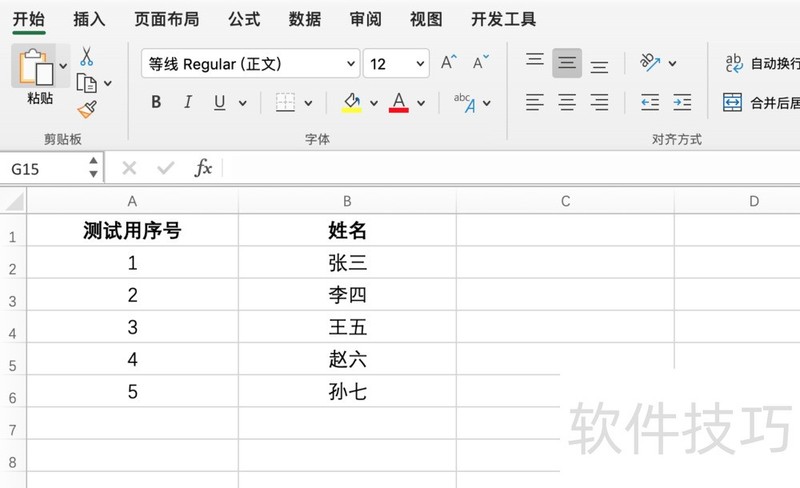Open the Borders dropdown arrow
Viewport: 800px width, 488px height.
[x=308, y=103]
